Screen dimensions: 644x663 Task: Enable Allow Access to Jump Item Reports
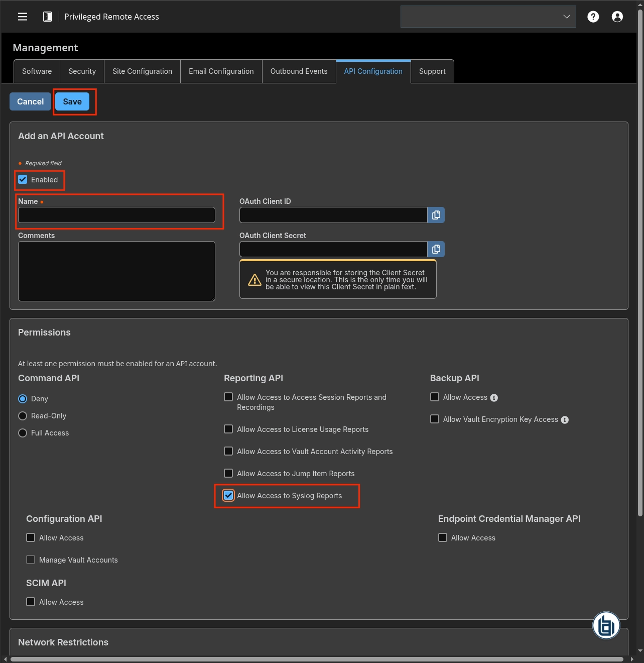point(228,473)
